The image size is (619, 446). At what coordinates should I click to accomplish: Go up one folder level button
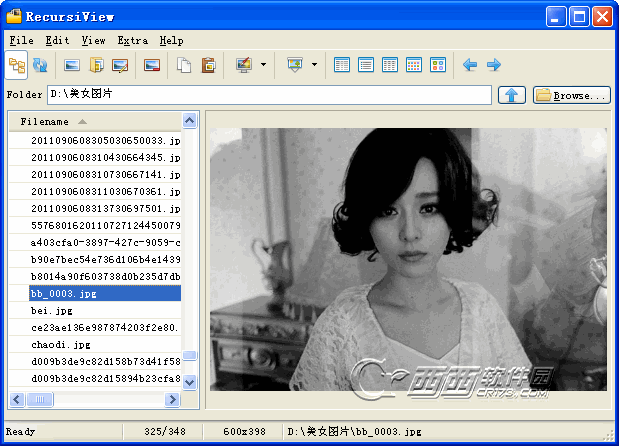click(x=512, y=95)
